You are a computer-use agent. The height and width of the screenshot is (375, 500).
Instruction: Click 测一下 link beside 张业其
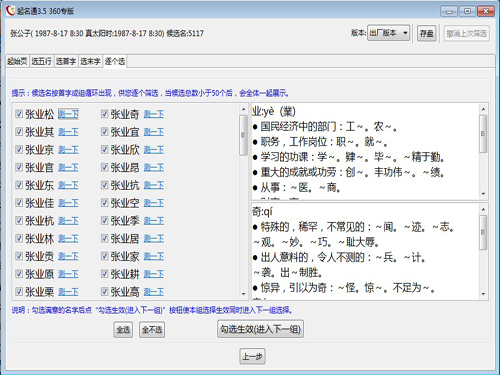(68, 132)
